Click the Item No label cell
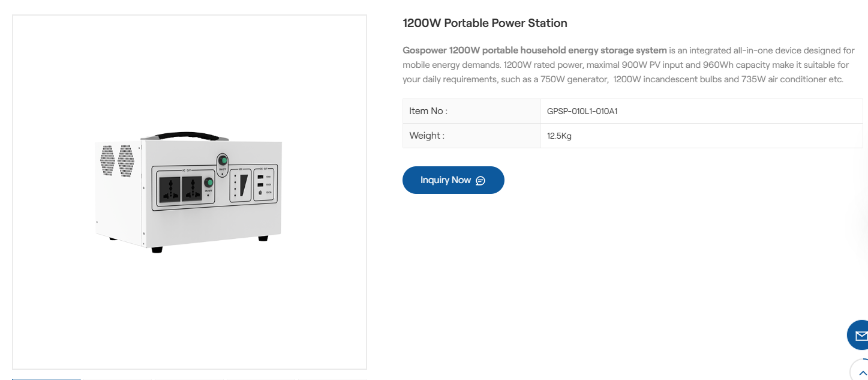 (428, 111)
